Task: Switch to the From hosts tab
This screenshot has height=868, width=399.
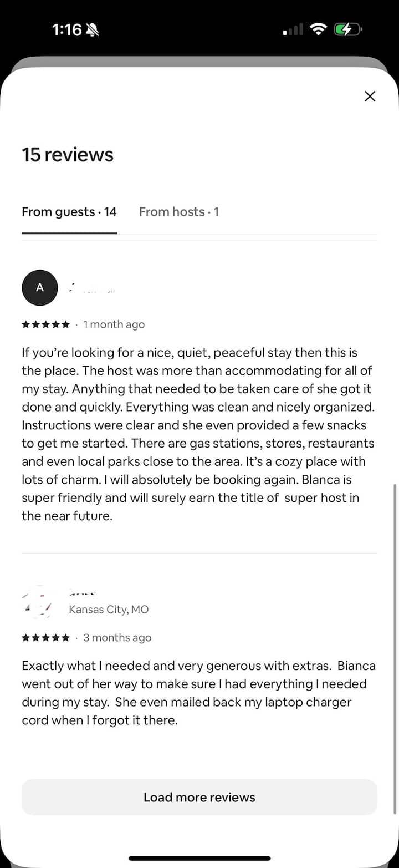Action: [x=178, y=212]
